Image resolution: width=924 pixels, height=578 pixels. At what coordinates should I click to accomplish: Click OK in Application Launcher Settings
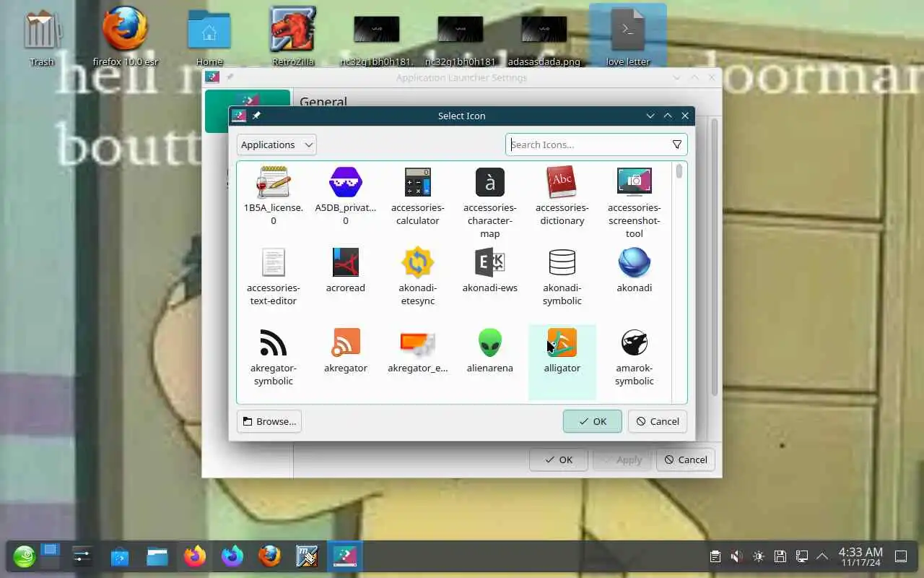[558, 460]
